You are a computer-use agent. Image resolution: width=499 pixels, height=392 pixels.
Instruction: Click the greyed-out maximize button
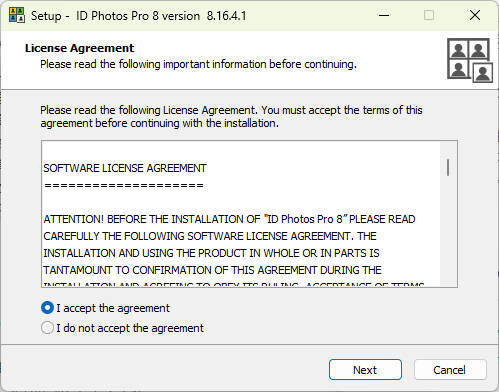click(429, 15)
